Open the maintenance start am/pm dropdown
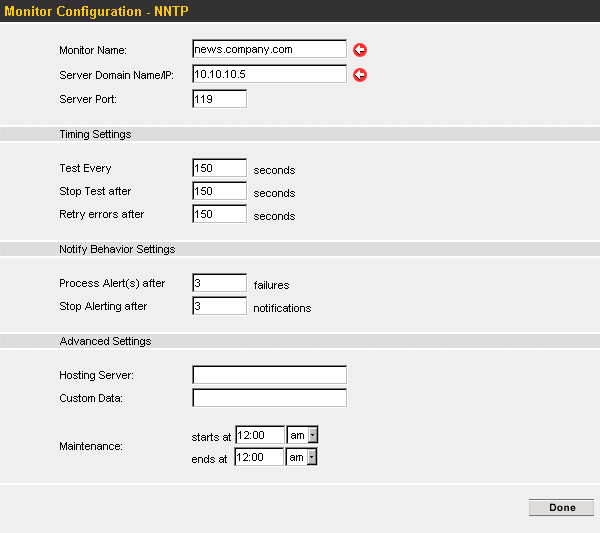This screenshot has height=533, width=600. [x=302, y=435]
